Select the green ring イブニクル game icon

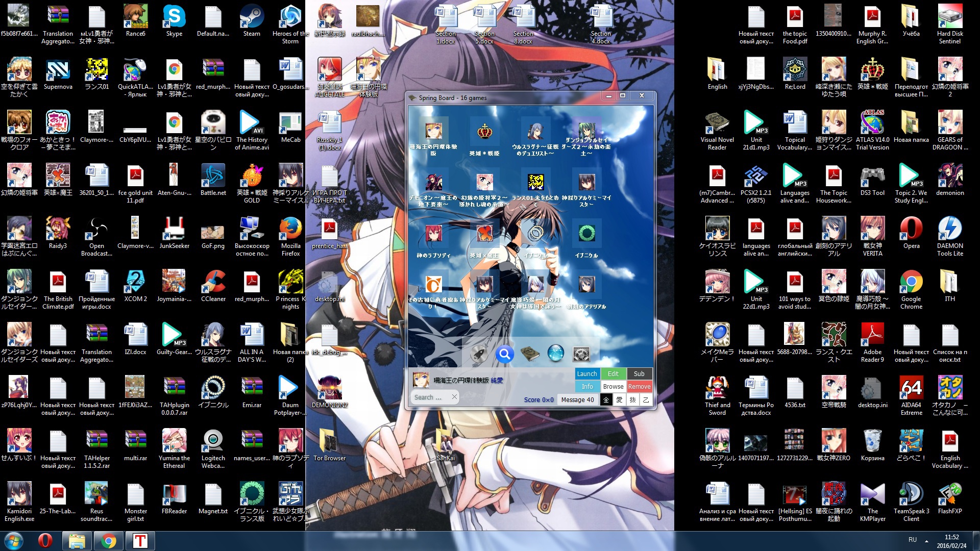[x=586, y=233]
